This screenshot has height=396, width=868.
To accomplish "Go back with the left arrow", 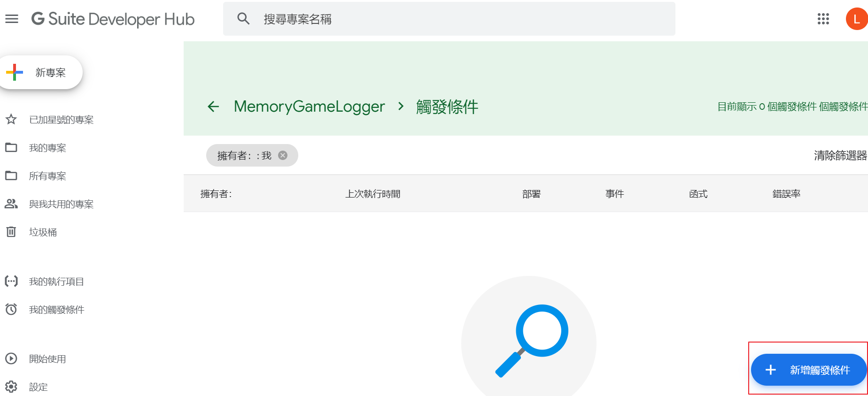I will pyautogui.click(x=213, y=107).
